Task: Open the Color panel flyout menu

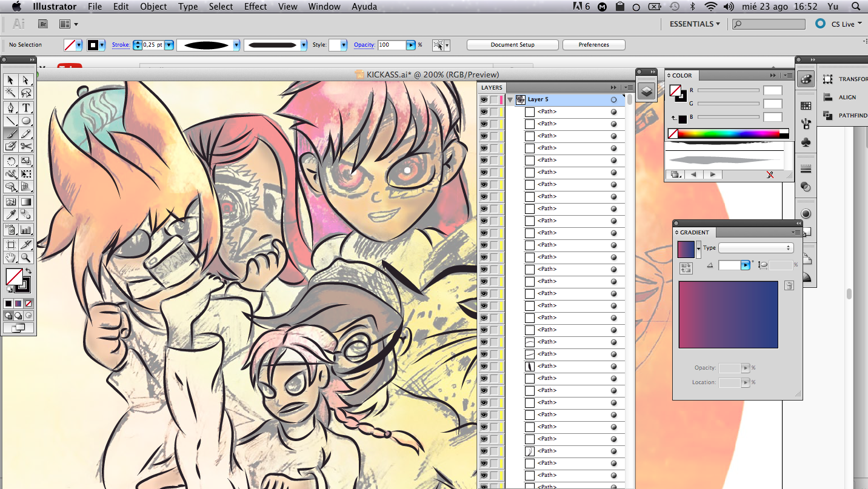Action: tap(787, 75)
